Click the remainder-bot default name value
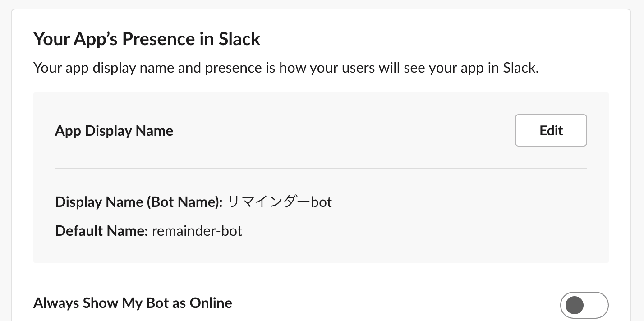The image size is (644, 321). point(197,231)
